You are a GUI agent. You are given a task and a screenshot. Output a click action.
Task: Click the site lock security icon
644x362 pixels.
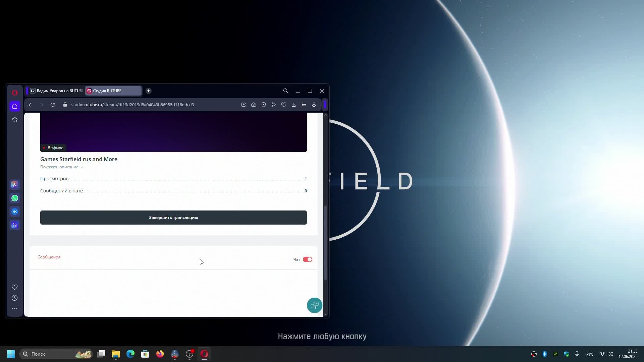pyautogui.click(x=65, y=105)
